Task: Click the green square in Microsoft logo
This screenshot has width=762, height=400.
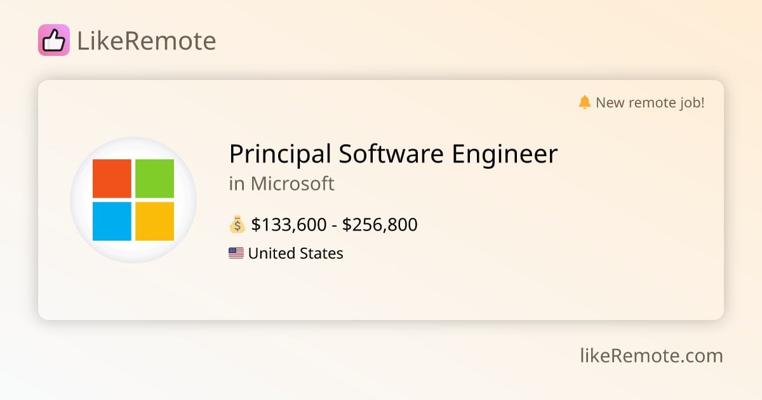Action: [155, 178]
